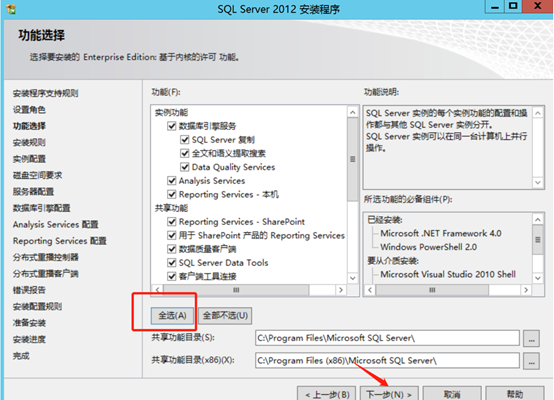Click the SQL Server setup title bar icon
The image size is (554, 400).
(11, 8)
